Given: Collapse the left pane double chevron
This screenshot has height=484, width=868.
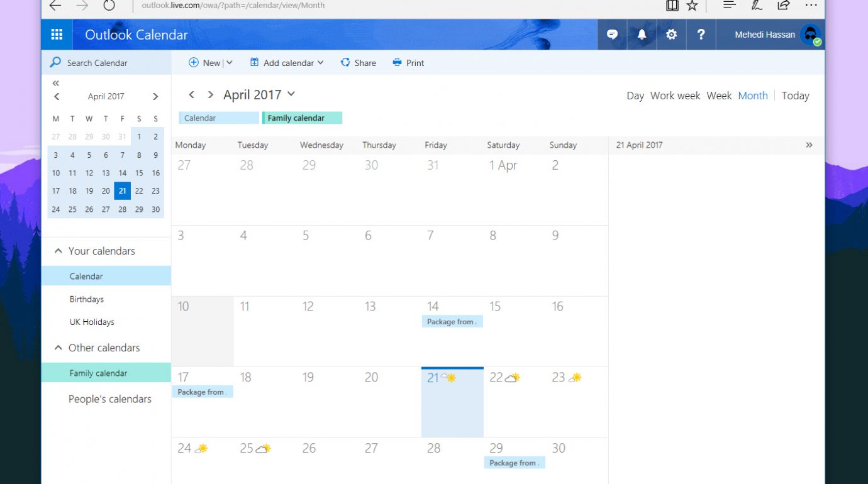Looking at the screenshot, I should click(x=56, y=83).
